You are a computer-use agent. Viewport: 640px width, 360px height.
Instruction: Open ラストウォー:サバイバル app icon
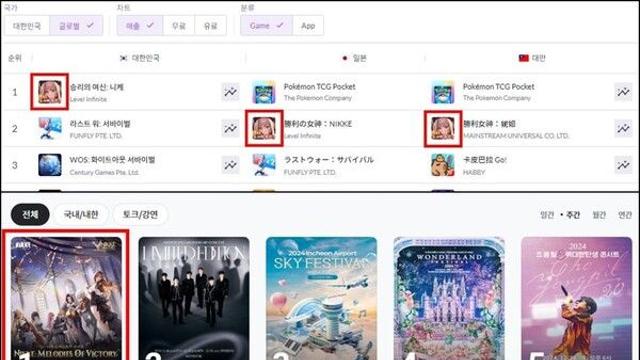point(264,164)
